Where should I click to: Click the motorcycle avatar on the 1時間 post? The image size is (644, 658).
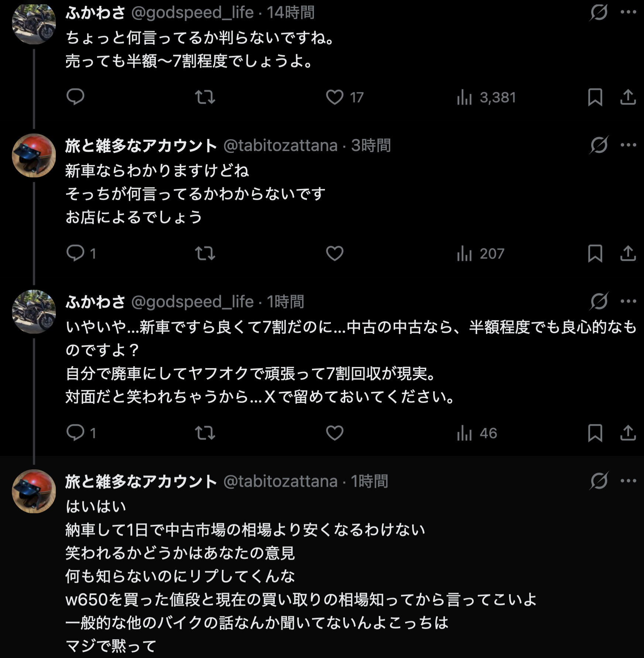(x=34, y=312)
